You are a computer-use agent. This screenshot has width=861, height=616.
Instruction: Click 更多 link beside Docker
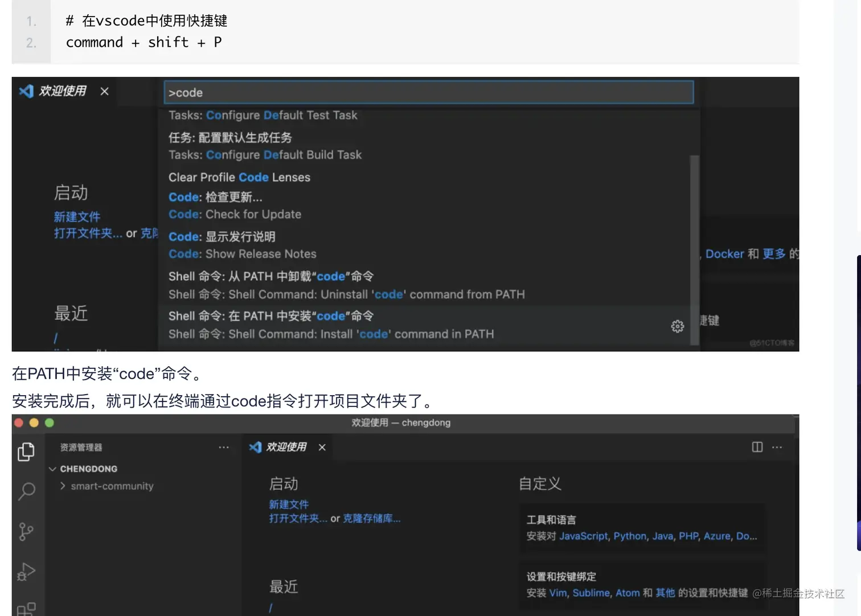click(774, 254)
